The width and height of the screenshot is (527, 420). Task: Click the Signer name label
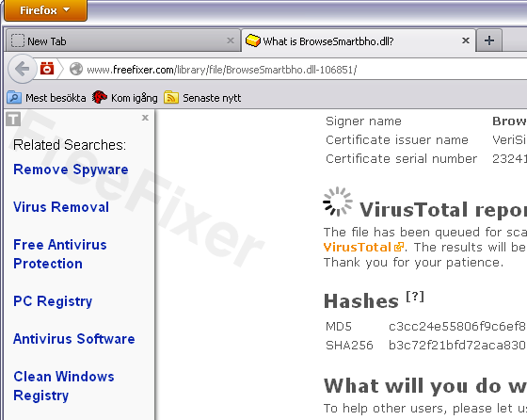(363, 121)
